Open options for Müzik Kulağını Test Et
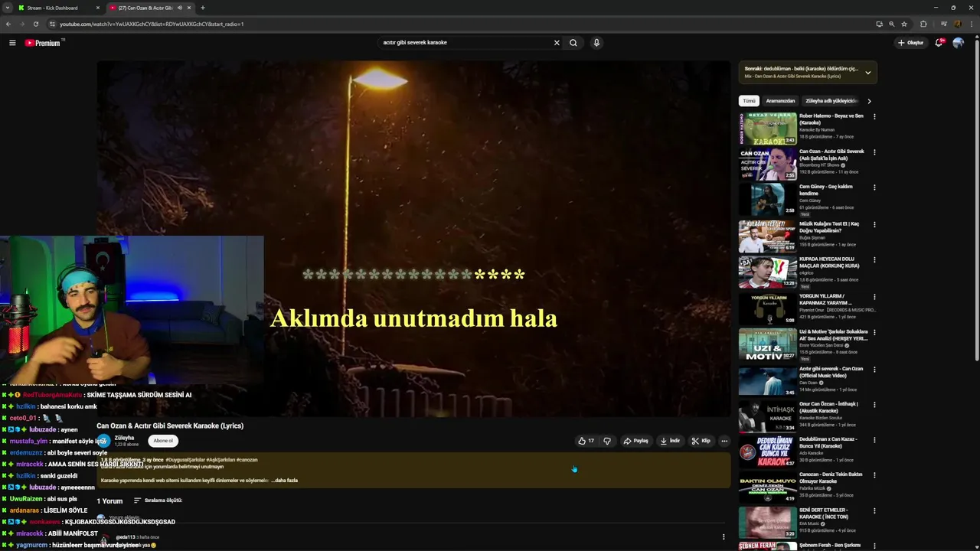The image size is (980, 551). coord(874,225)
